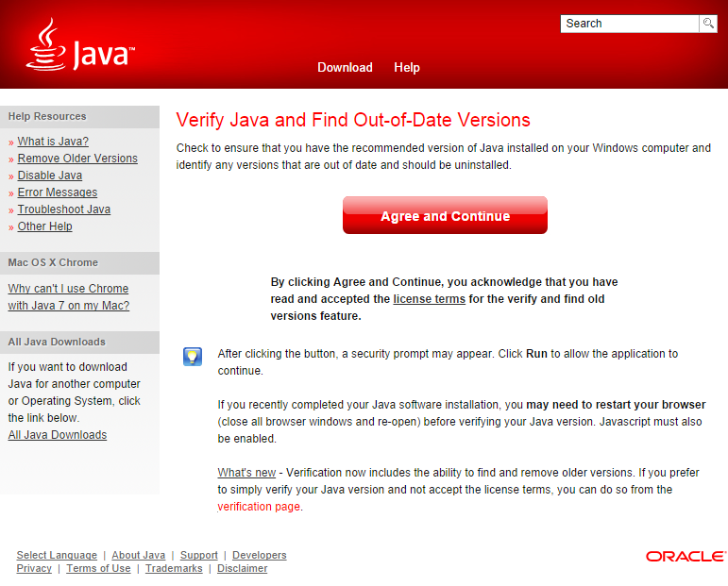Open the Disclaimer footer link
Image resolution: width=728 pixels, height=586 pixels.
(x=242, y=568)
